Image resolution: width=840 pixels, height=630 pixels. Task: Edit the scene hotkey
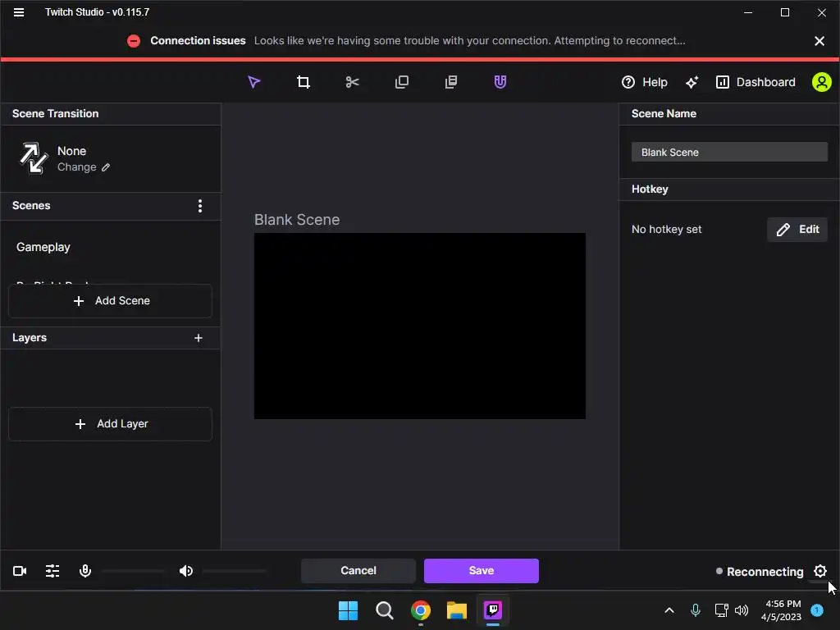click(797, 230)
